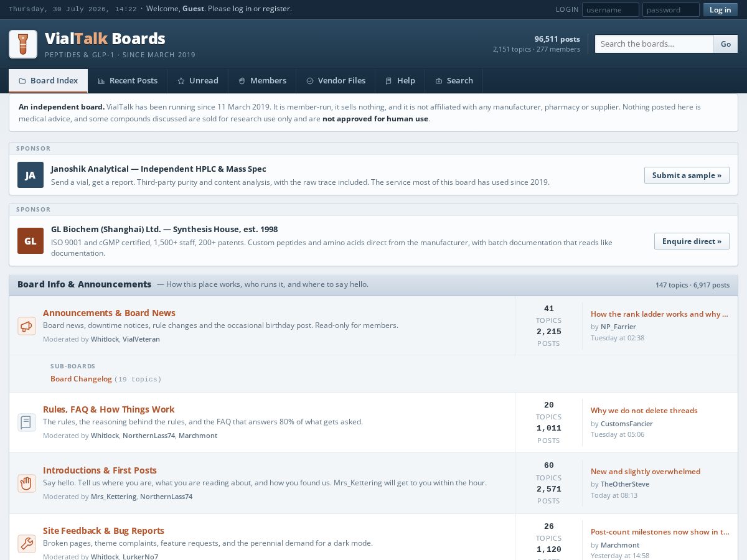Open NorthernLass74 under Rules FAQ moderators
Screen dimensions: 747x560
149,436
